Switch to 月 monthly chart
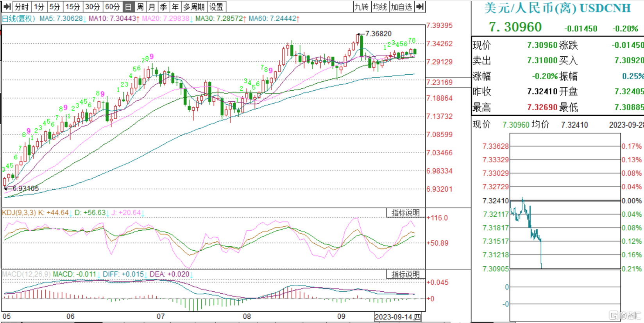Viewport: 644px width, 323px height. coord(152,7)
